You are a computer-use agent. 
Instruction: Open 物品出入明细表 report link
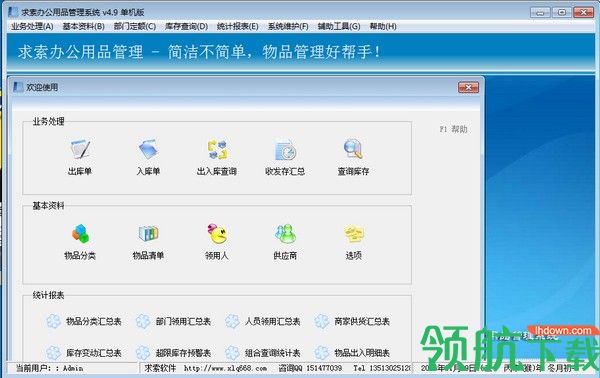362,353
